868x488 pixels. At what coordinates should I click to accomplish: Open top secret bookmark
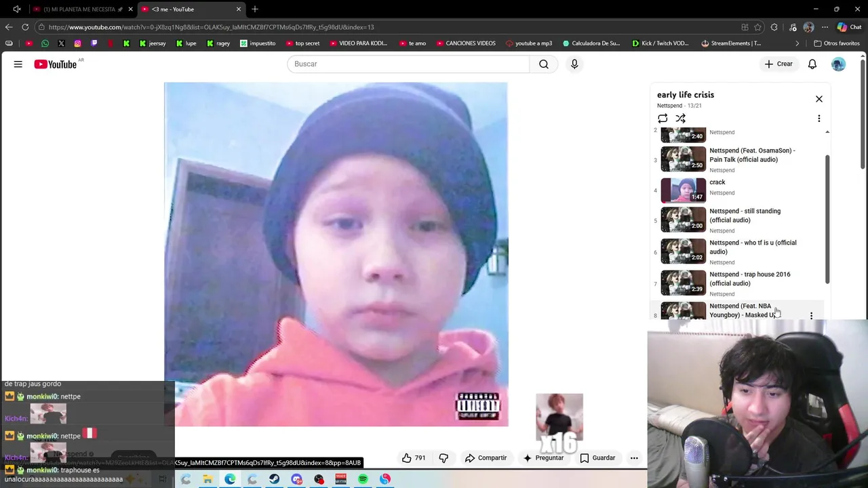[302, 43]
